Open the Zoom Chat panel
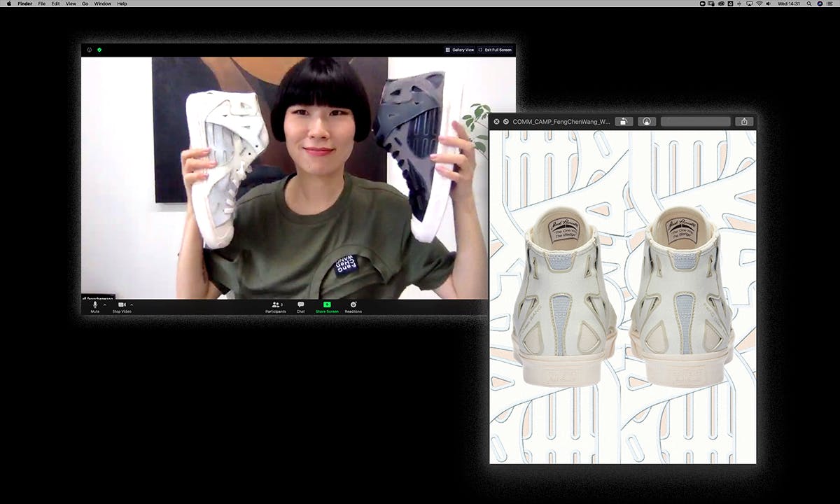 [x=300, y=307]
